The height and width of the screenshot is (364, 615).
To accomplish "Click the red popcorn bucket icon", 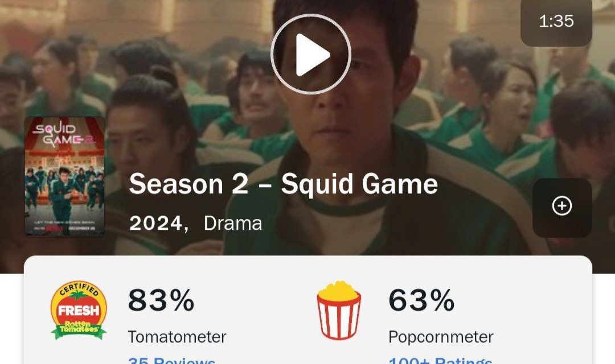I will [x=339, y=310].
